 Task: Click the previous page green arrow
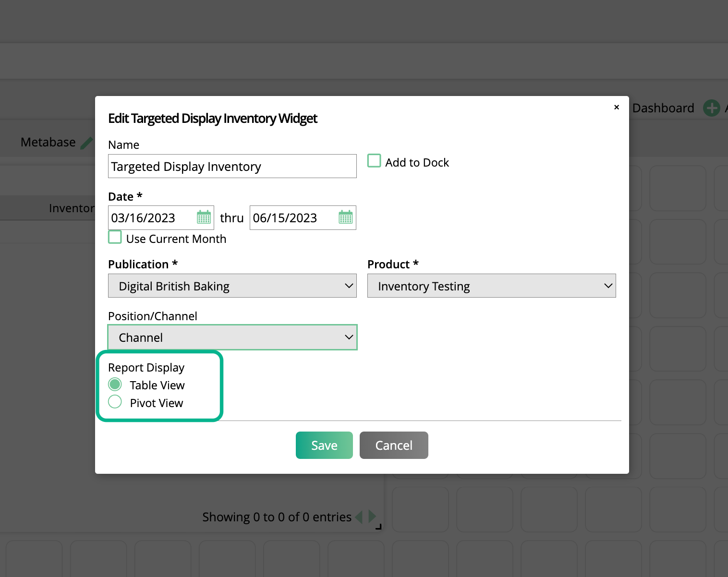360,517
